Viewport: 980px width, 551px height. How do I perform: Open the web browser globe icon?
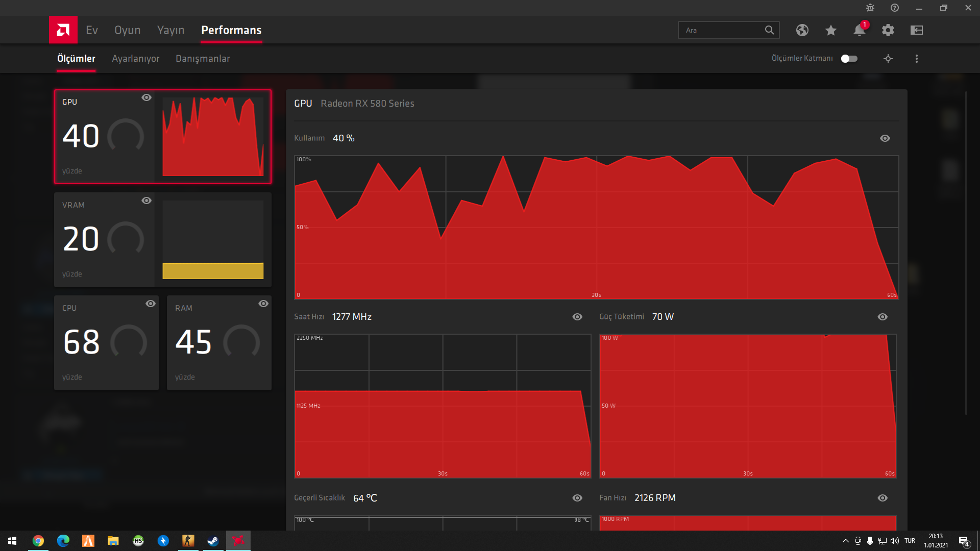pos(802,30)
